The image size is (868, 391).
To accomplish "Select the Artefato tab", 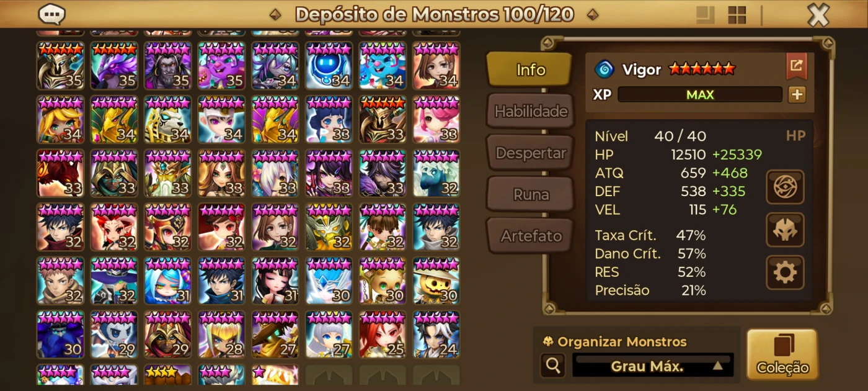I will coord(530,236).
